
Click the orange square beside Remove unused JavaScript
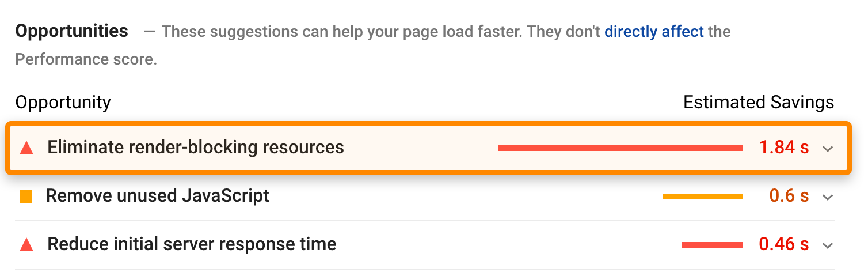[26, 197]
